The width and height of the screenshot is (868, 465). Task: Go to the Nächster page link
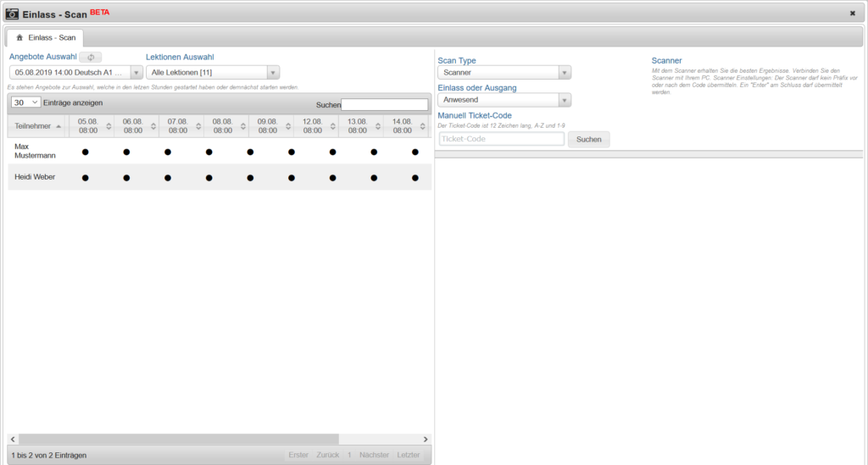tap(374, 455)
